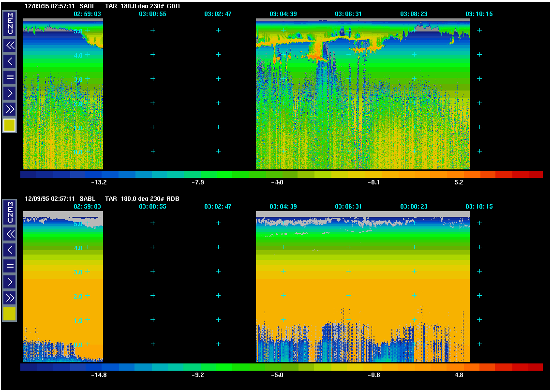Step forward with single-right arrow in RDB panel
552x392 pixels.
[x=10, y=282]
